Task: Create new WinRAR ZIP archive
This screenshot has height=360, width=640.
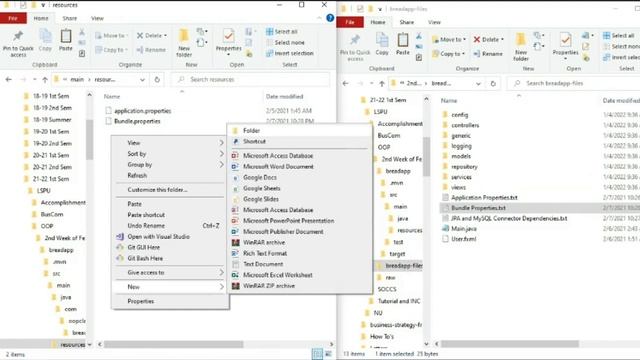Action: [300, 286]
